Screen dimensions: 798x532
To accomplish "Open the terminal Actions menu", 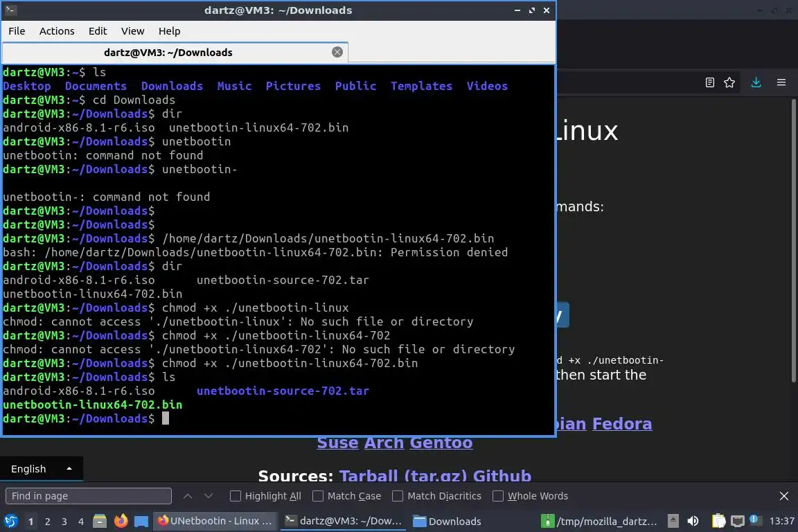I will 57,31.
